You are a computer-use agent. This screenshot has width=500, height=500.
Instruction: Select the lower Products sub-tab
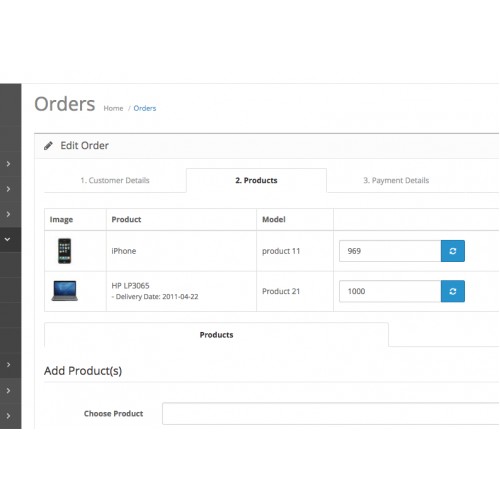(216, 335)
